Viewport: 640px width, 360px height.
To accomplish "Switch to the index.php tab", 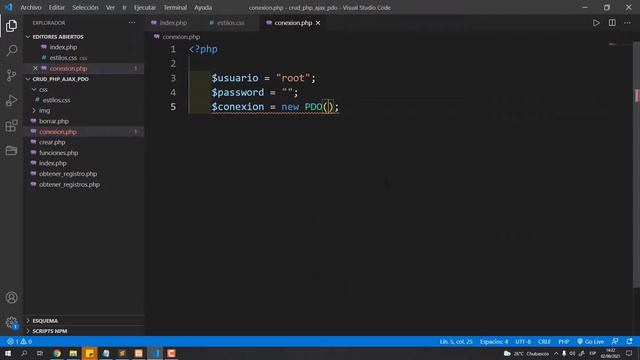I will tap(173, 23).
